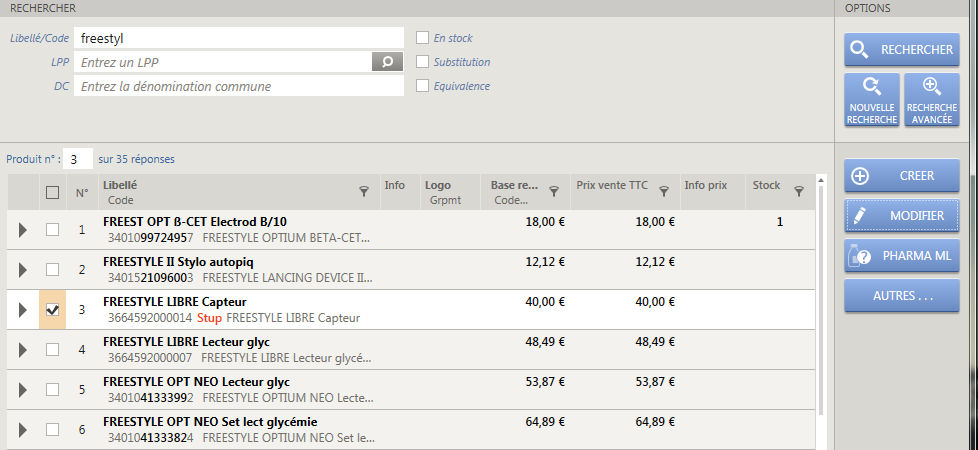Select code 3401099724957
This screenshot has height=450, width=978.
(150, 238)
